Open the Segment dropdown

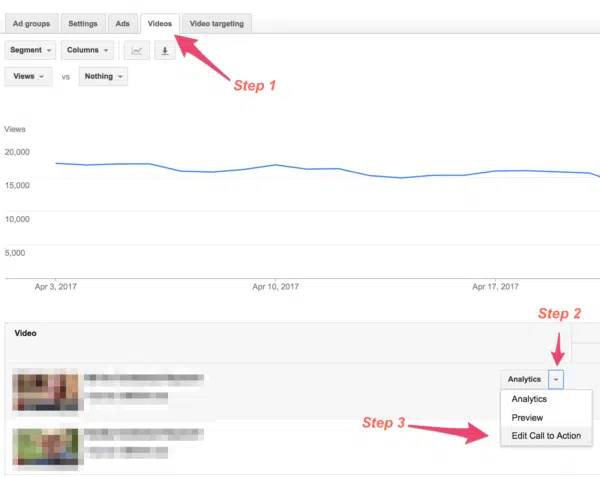pos(30,50)
